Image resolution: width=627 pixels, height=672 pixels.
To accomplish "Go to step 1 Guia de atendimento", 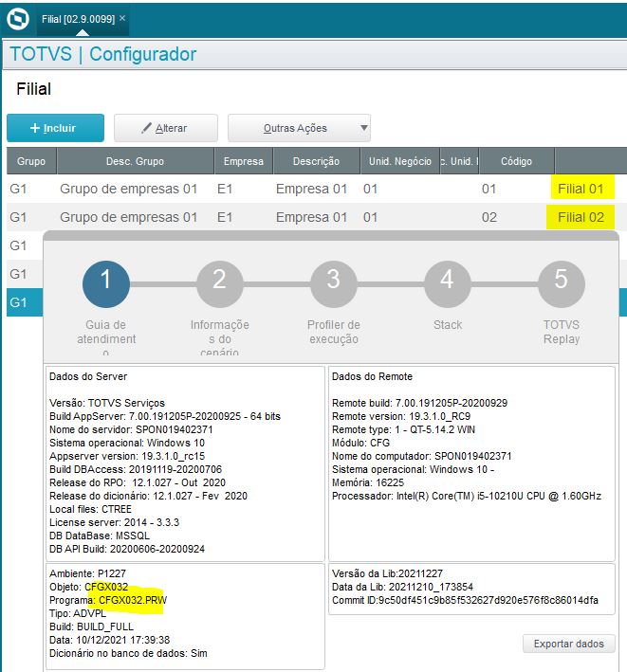I will pos(106,284).
